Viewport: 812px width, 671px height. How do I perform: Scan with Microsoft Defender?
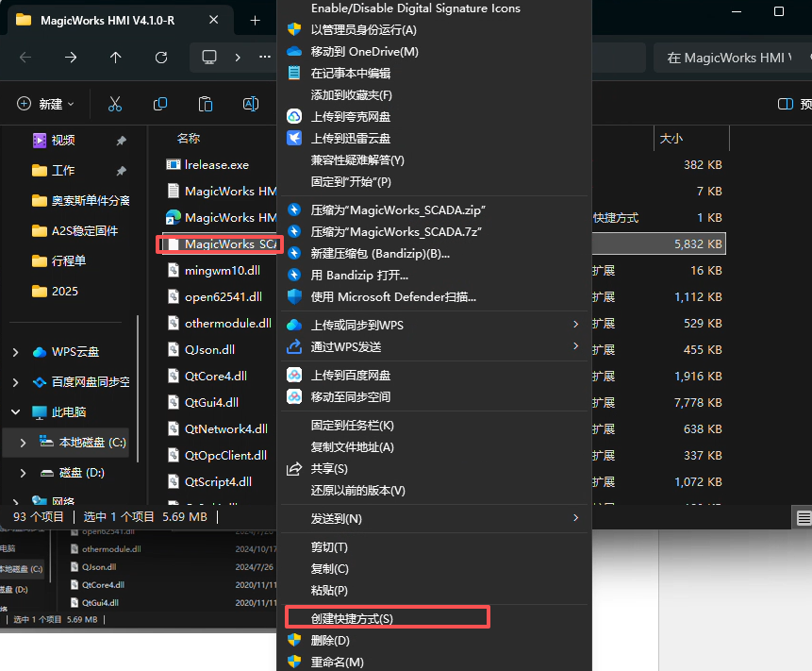(x=434, y=297)
